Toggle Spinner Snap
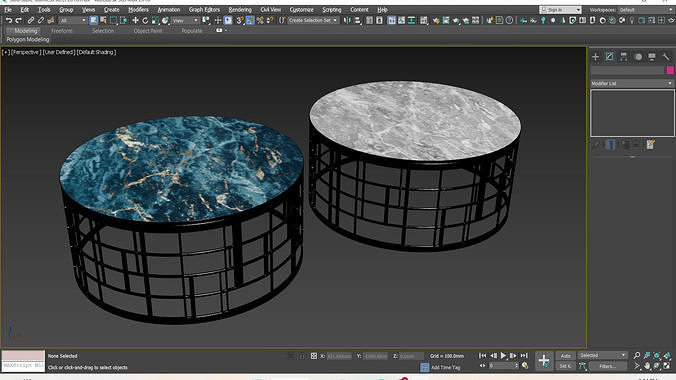 (270, 20)
